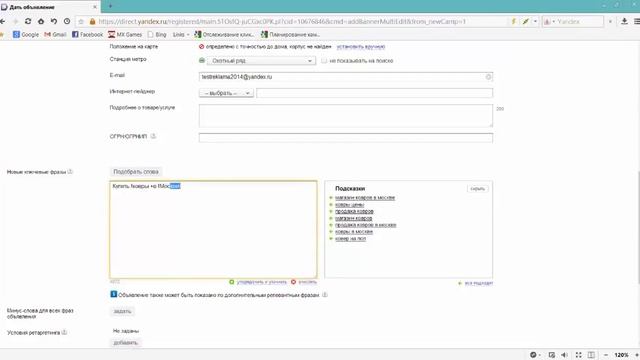Click the undo arrow in the navigation bar

pyautogui.click(x=54, y=21)
